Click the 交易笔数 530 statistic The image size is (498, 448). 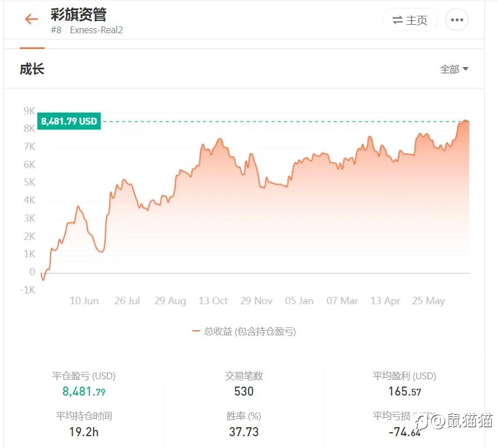(244, 391)
